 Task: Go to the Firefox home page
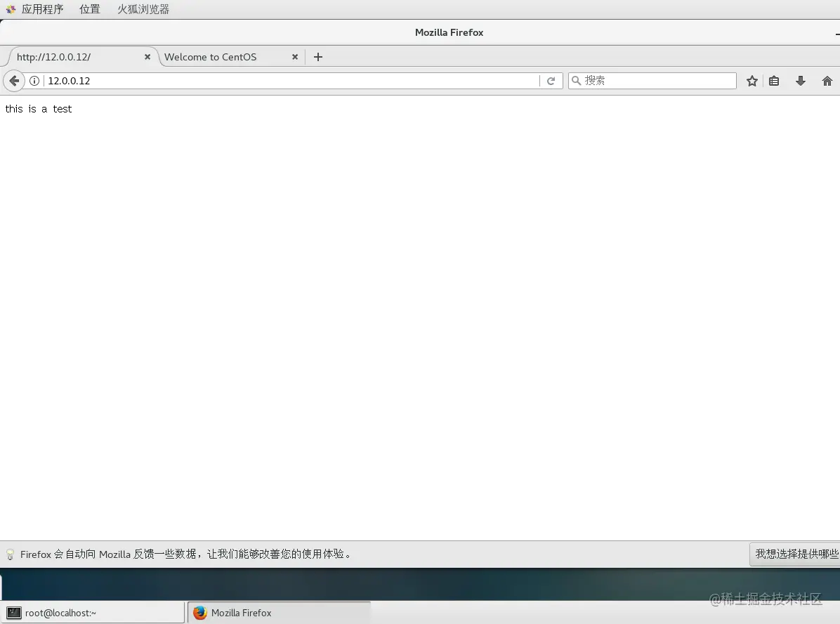point(827,81)
